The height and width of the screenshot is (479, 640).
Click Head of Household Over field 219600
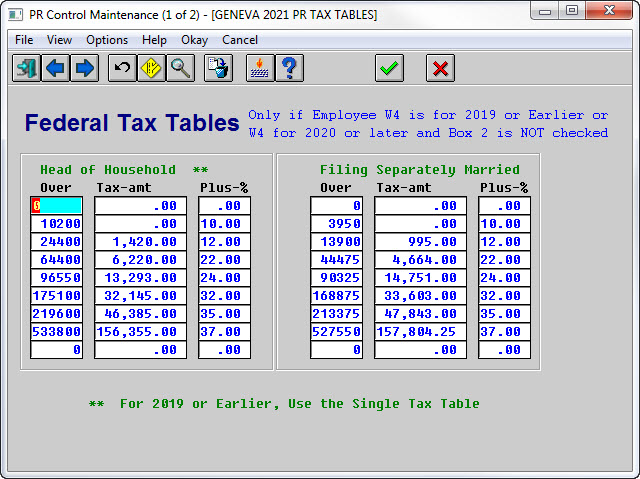[x=56, y=313]
